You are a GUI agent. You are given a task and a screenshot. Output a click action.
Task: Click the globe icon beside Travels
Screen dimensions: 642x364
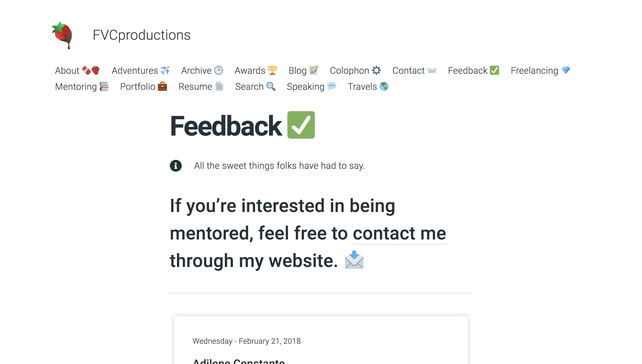click(x=384, y=87)
